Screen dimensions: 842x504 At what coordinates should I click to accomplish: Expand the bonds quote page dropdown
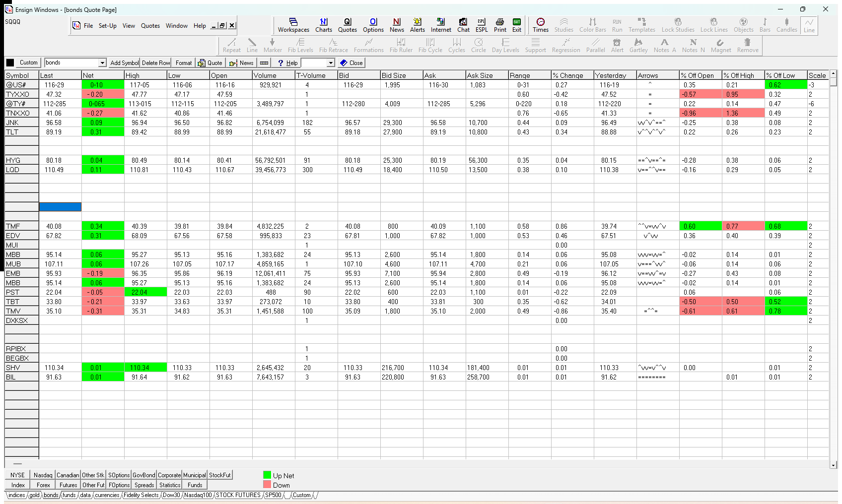coord(102,63)
